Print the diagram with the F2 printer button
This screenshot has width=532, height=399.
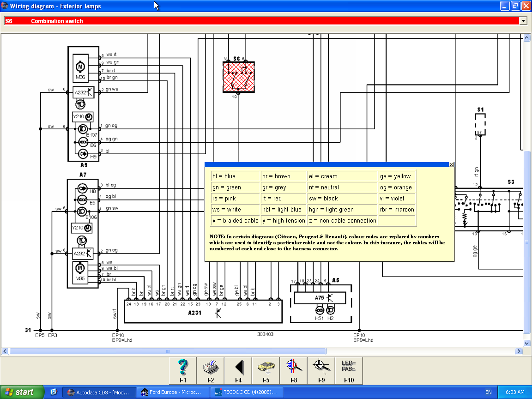[x=211, y=370]
